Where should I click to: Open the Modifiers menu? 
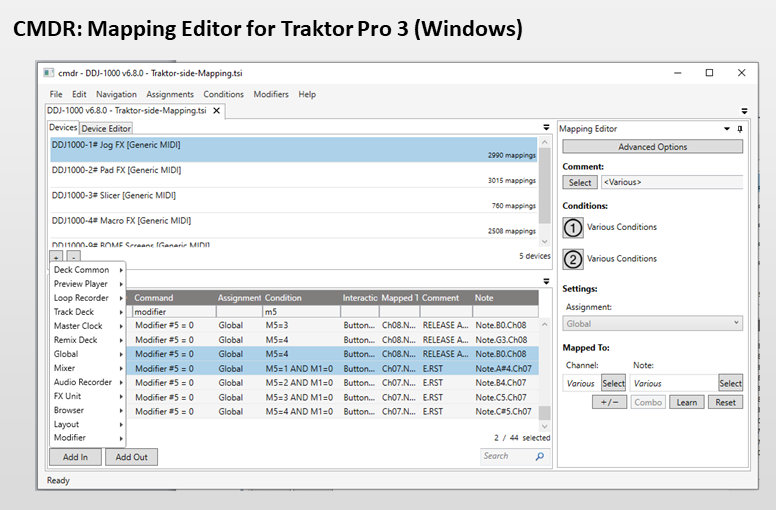(271, 94)
